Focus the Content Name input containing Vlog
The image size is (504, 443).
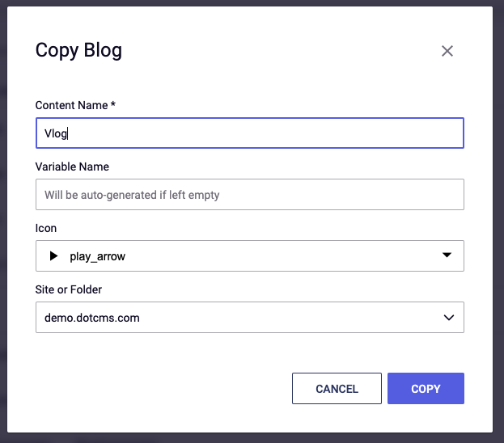click(x=250, y=133)
